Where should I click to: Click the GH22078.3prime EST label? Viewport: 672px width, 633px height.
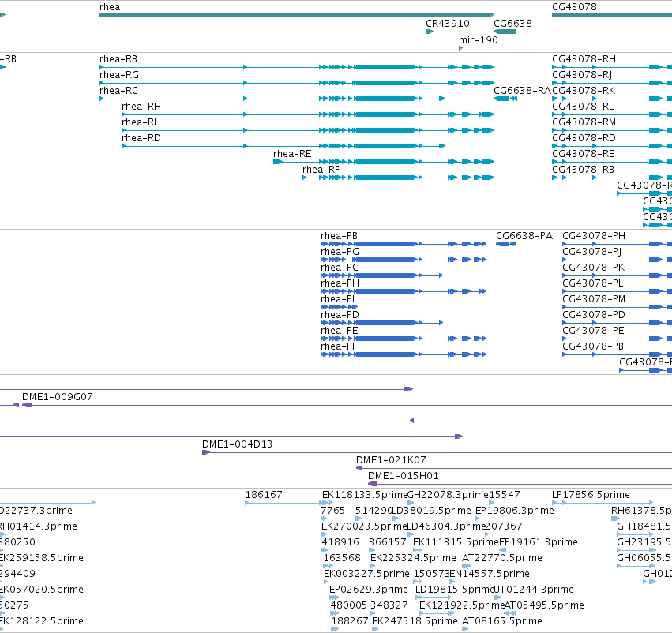448,495
